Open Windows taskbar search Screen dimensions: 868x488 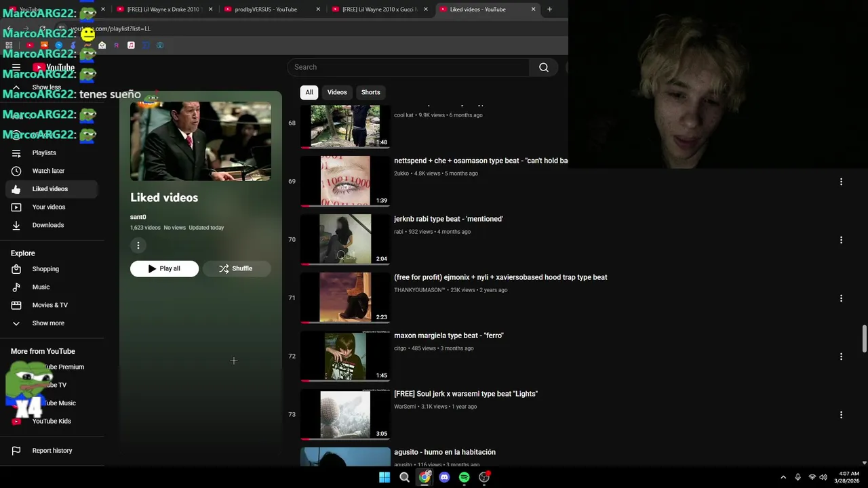pyautogui.click(x=404, y=477)
